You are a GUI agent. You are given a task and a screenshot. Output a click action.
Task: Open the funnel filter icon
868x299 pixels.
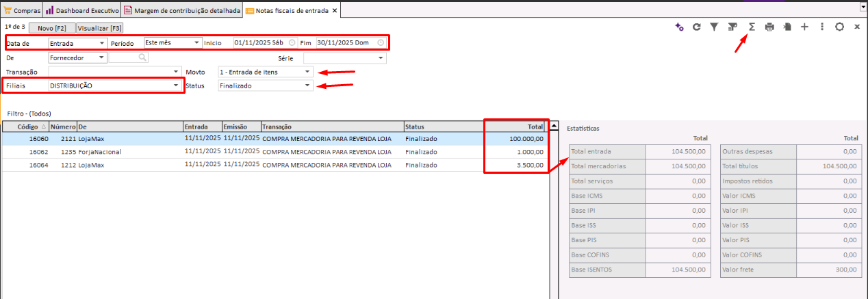point(714,27)
